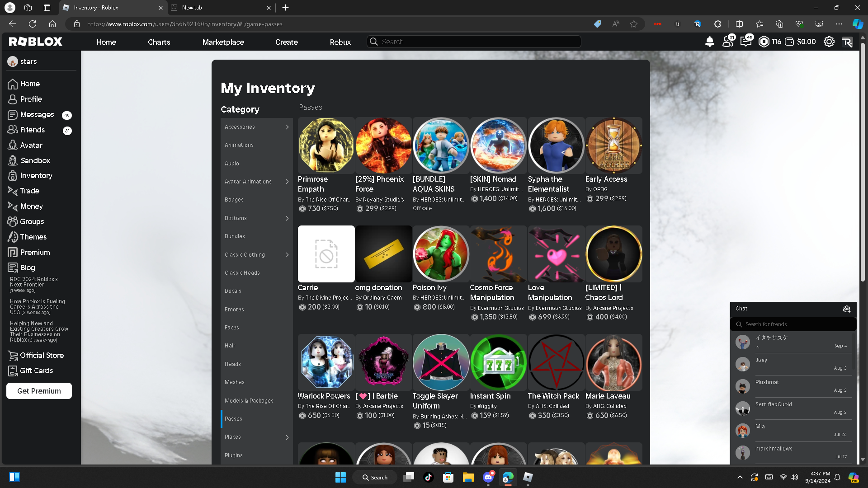Expand the Avatar Animations category
The height and width of the screenshot is (488, 868).
coord(287,182)
